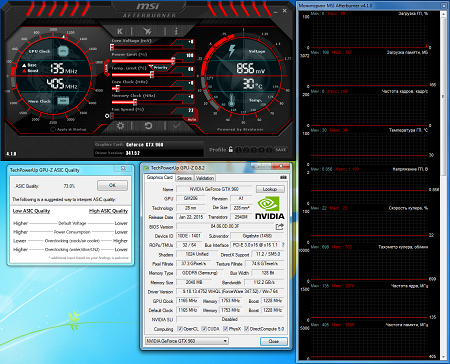450x364 pixels.
Task: Click the Temp Limit slider handle
Action: point(152,74)
